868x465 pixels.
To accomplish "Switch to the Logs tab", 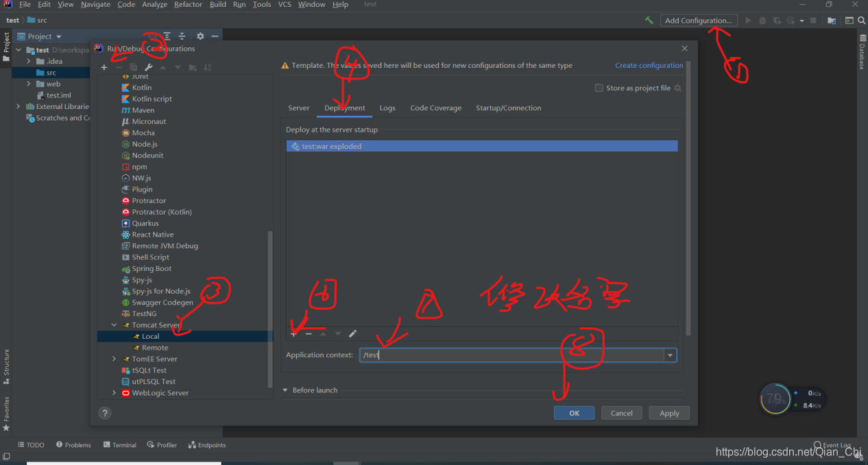I will 387,108.
